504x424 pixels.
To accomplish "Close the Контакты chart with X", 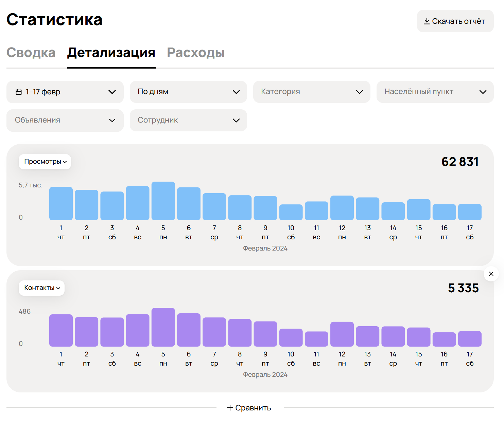I will 491,274.
